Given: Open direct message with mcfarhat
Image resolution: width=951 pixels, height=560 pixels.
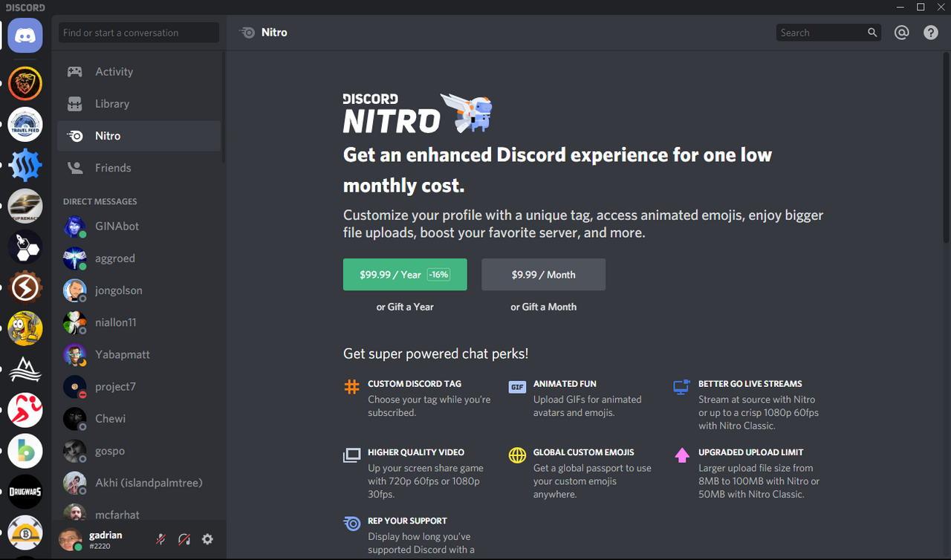Looking at the screenshot, I should pos(139,512).
